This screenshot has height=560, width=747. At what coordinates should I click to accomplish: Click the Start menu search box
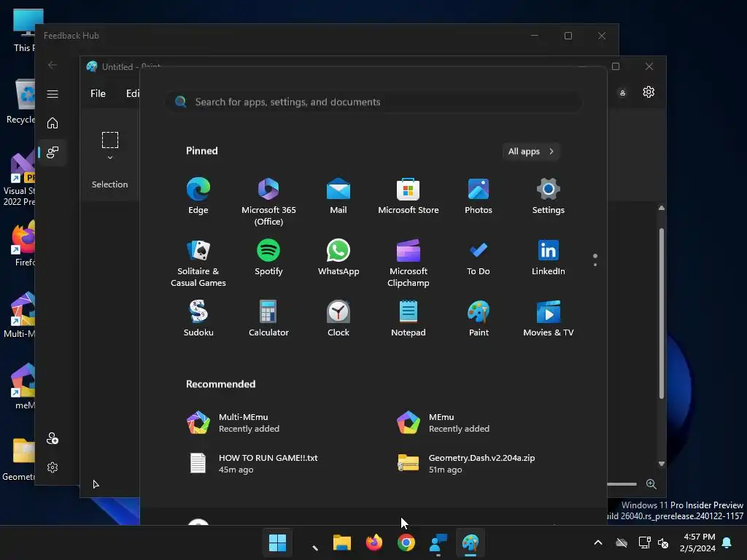374,102
